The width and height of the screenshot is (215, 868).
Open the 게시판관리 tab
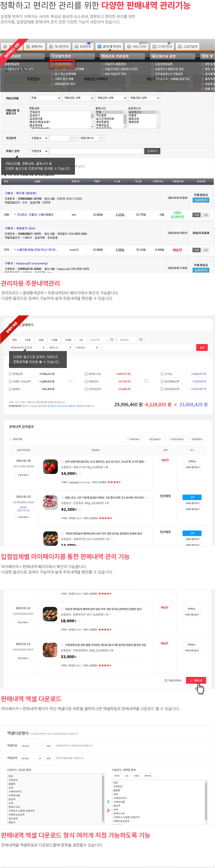point(59,47)
